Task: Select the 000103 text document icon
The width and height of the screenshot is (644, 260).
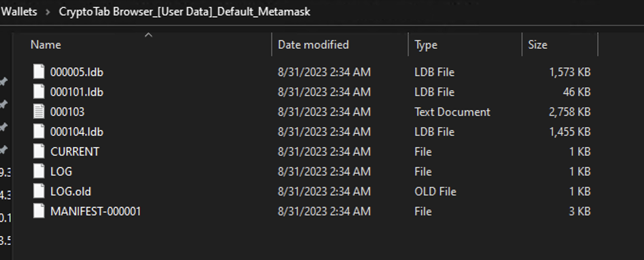Action: click(39, 112)
